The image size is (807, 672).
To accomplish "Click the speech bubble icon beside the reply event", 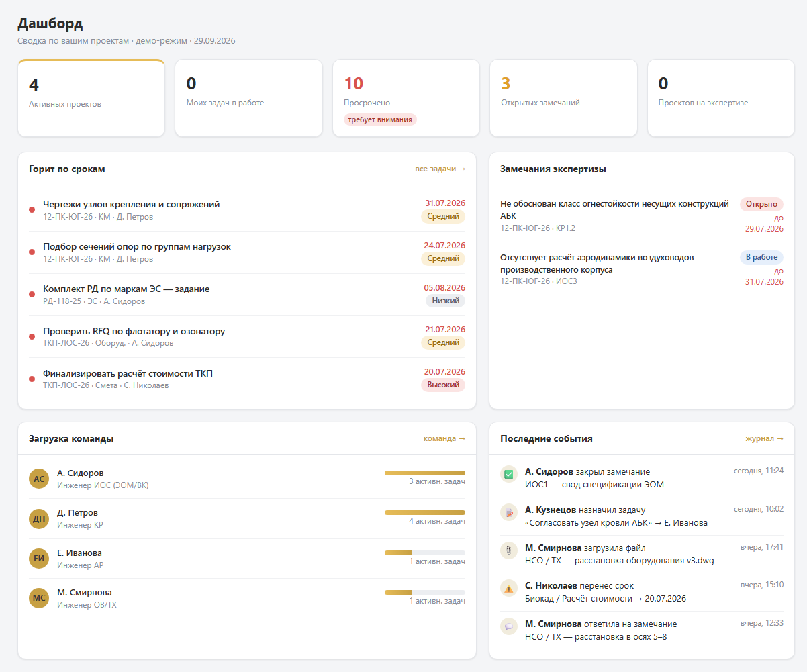I will click(509, 626).
